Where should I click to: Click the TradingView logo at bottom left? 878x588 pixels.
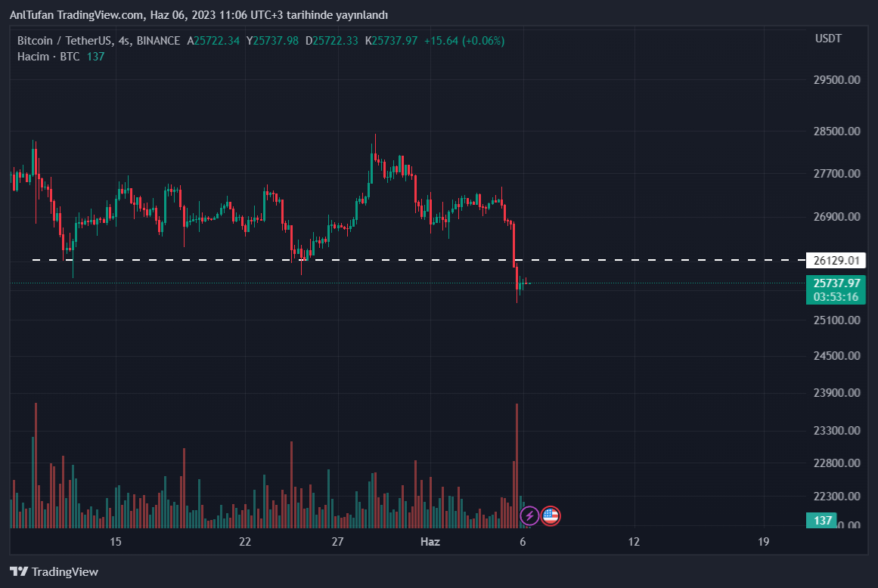click(x=54, y=571)
